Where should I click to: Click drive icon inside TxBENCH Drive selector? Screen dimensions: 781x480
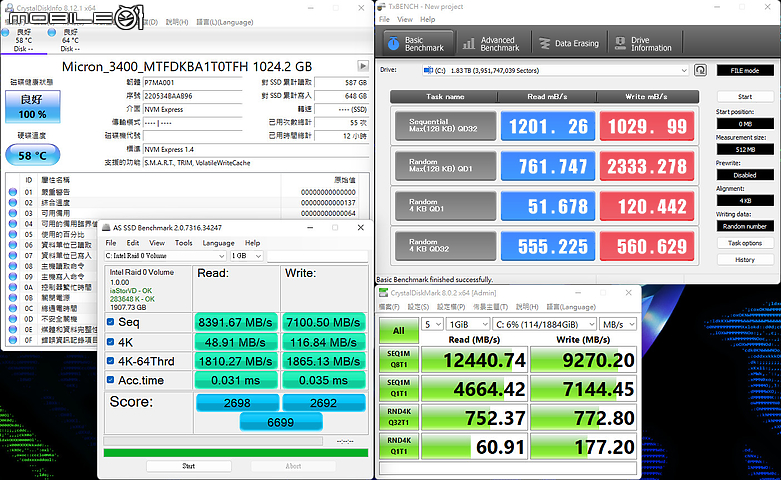(x=428, y=70)
